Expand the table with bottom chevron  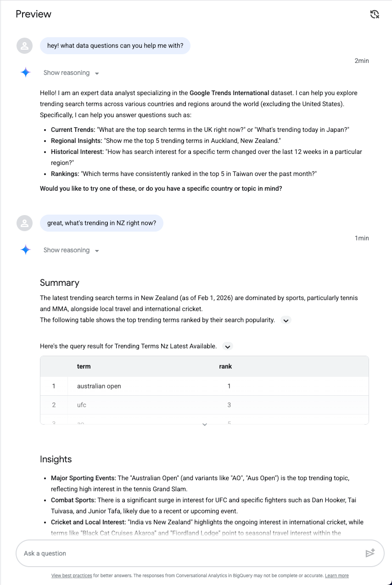pyautogui.click(x=205, y=425)
